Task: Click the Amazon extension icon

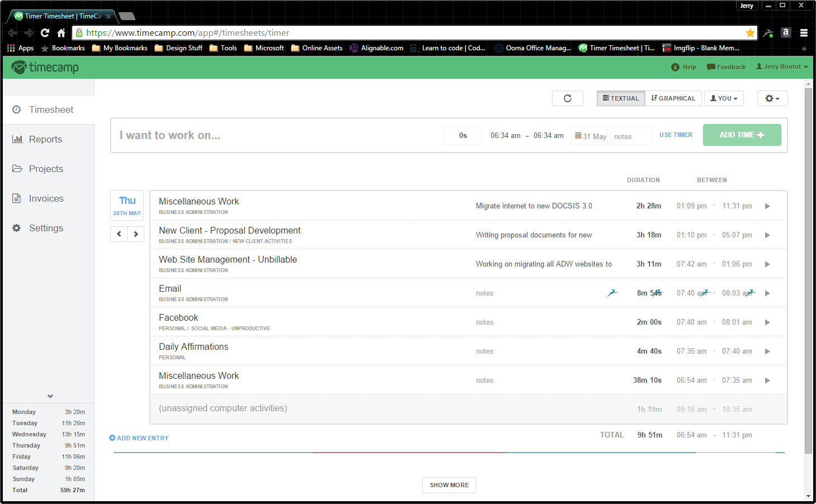Action: 786,33
